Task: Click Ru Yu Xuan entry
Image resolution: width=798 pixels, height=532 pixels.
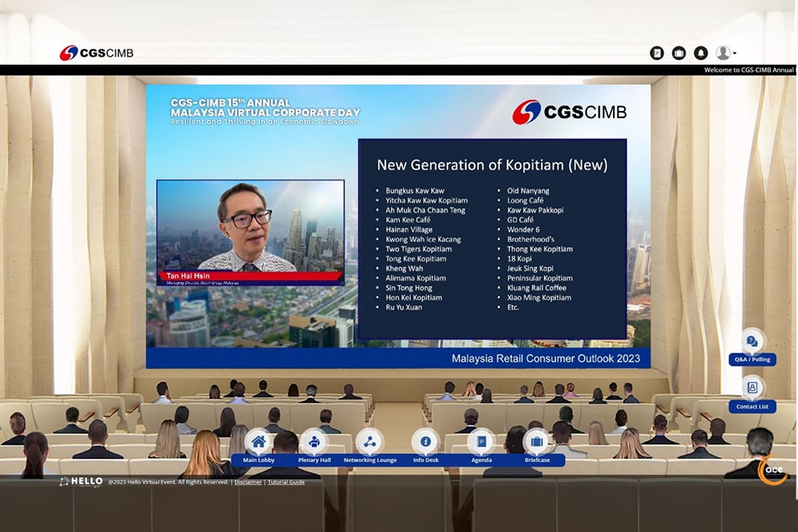Action: (404, 307)
